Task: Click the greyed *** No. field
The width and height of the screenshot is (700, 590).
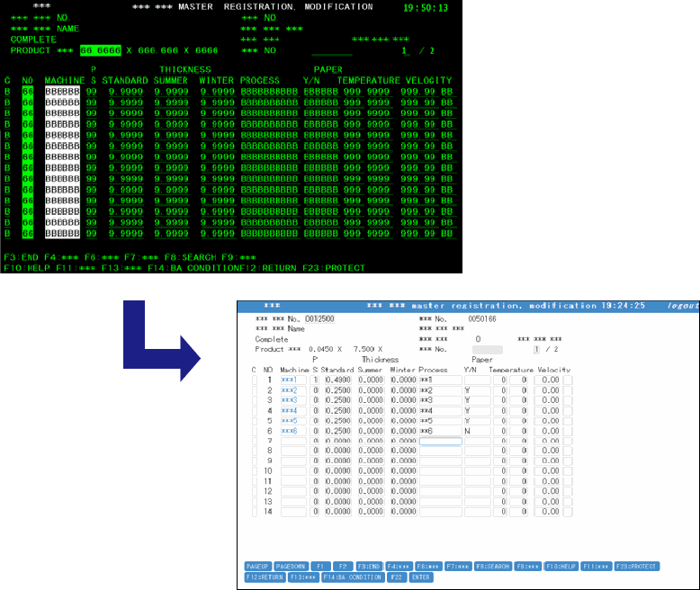Action: pyautogui.click(x=488, y=350)
